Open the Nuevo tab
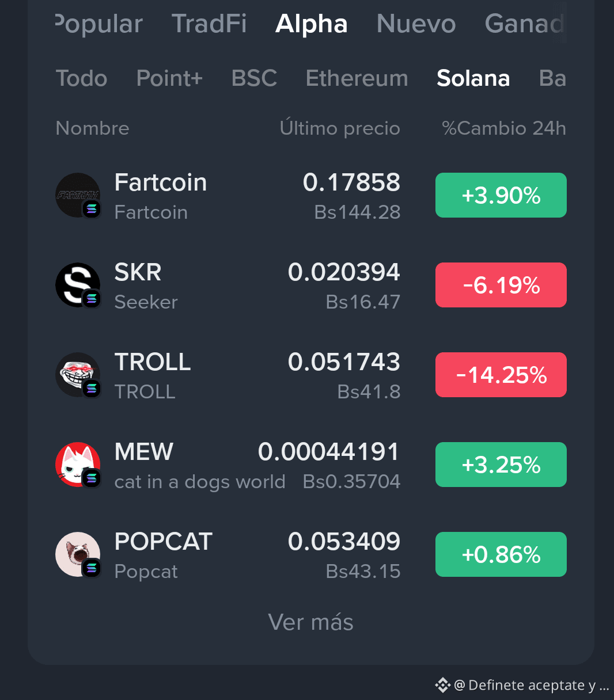This screenshot has width=614, height=700. [416, 24]
